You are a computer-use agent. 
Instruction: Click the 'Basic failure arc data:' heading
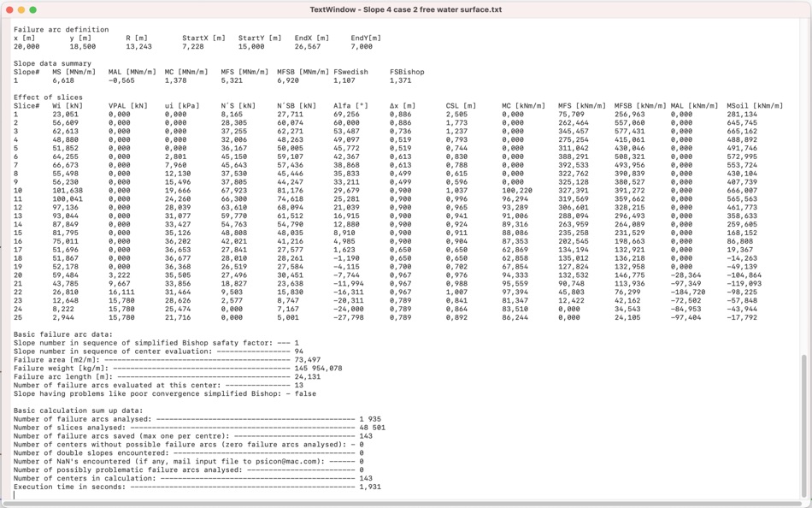point(63,334)
